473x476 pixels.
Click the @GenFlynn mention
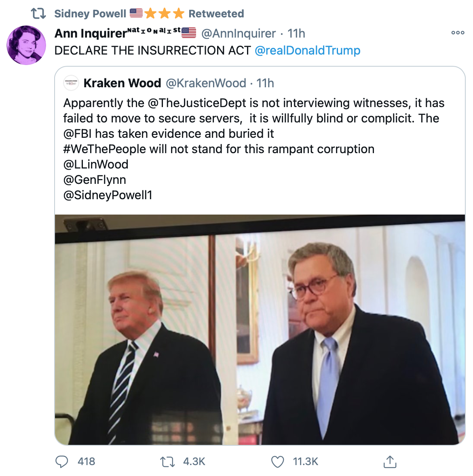pos(95,180)
